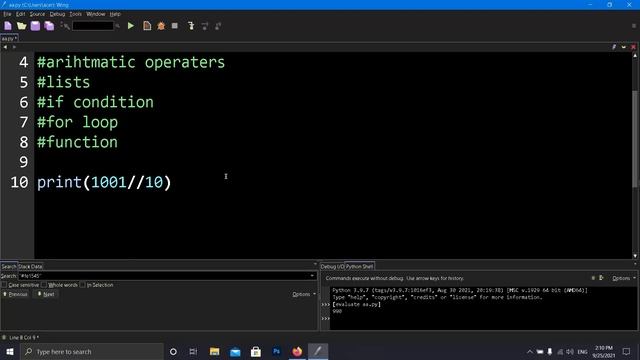
Task: Expand the search history dropdown arrow
Action: [x=312, y=276]
